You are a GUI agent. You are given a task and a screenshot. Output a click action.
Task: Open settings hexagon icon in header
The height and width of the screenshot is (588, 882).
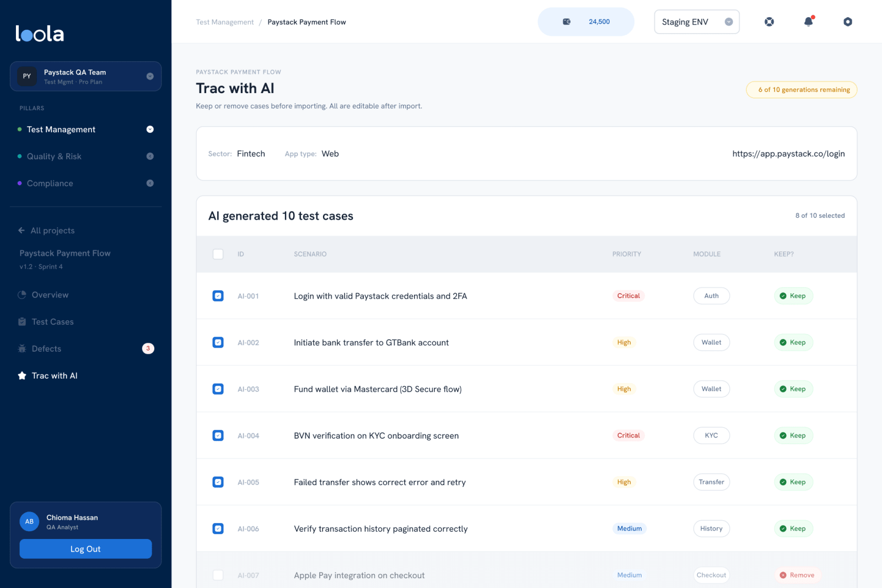click(x=848, y=21)
